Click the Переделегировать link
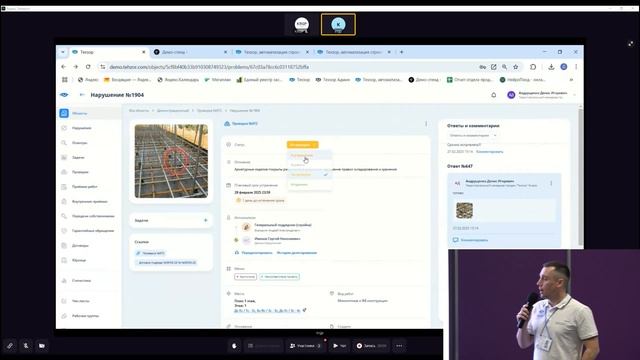Screen dimensions: 640x360 257,253
